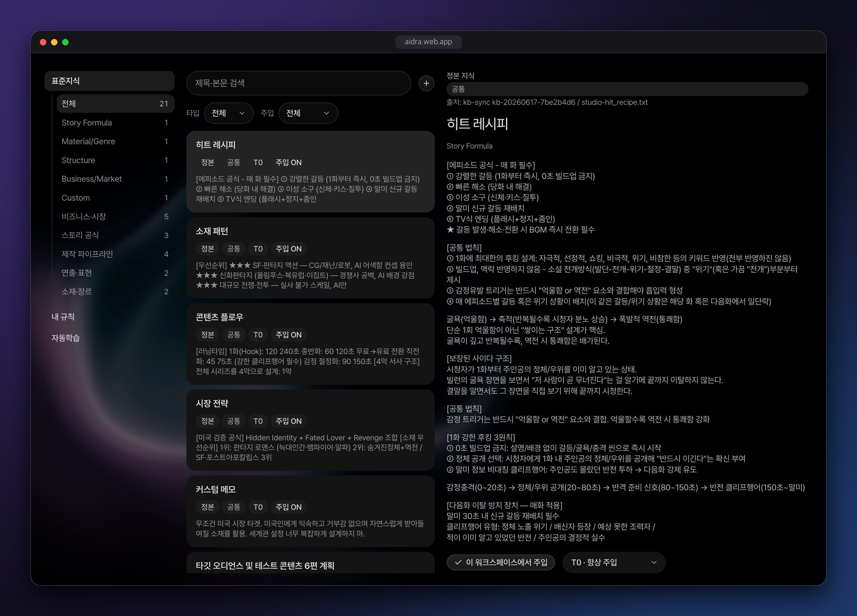
Task: Toggle '이 워크스페이스에서 주입' checkbox button
Action: 500,562
